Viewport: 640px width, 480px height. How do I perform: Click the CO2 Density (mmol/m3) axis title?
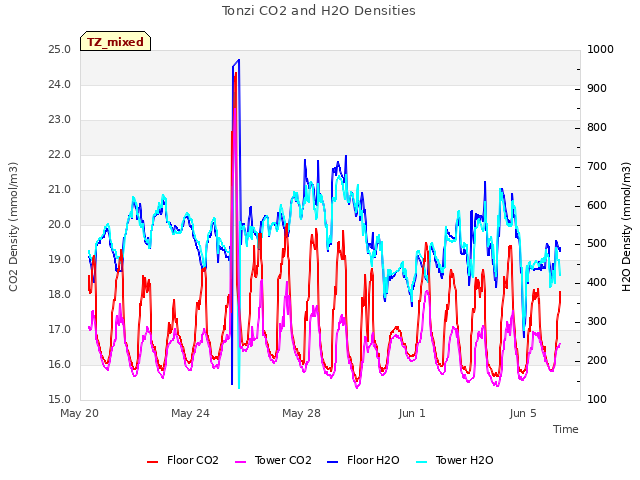[13, 227]
